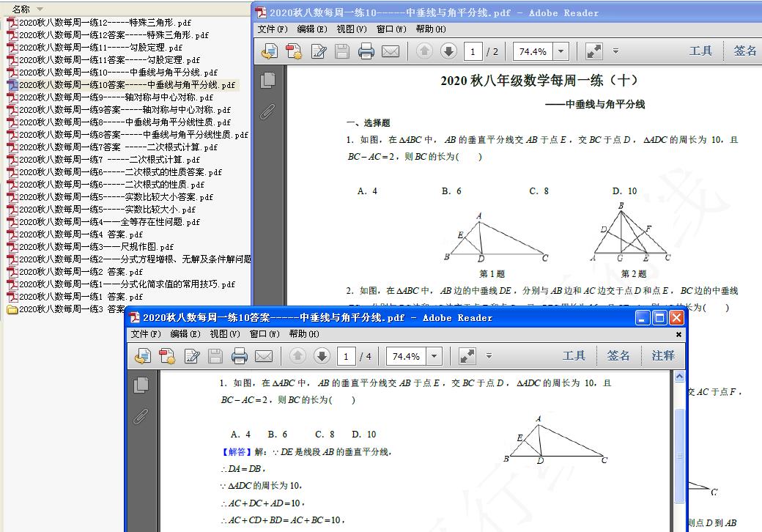Click the Attachments paperclip icon in lower window sidebar

pos(141,415)
